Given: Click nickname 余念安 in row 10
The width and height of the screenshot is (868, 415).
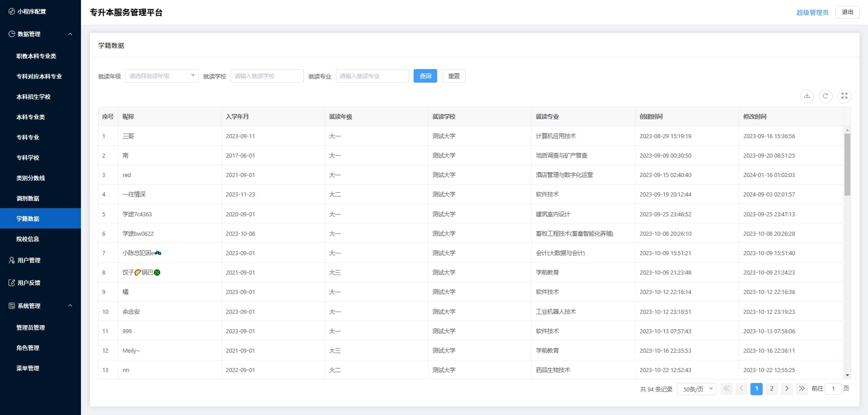Looking at the screenshot, I should (131, 312).
